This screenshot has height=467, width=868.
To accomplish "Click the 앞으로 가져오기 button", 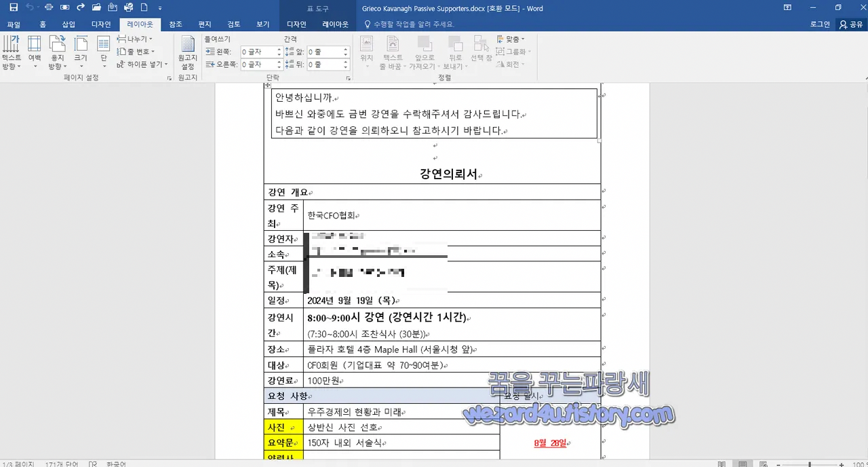I will (x=424, y=53).
